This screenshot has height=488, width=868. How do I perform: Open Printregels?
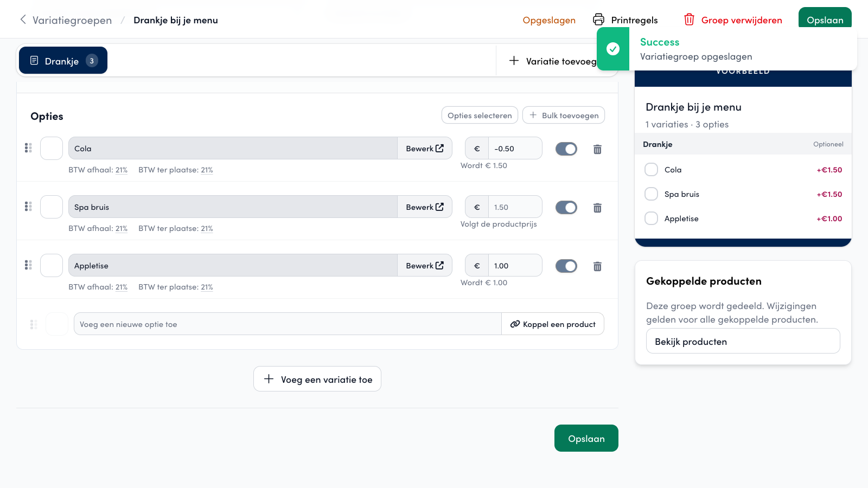626,20
